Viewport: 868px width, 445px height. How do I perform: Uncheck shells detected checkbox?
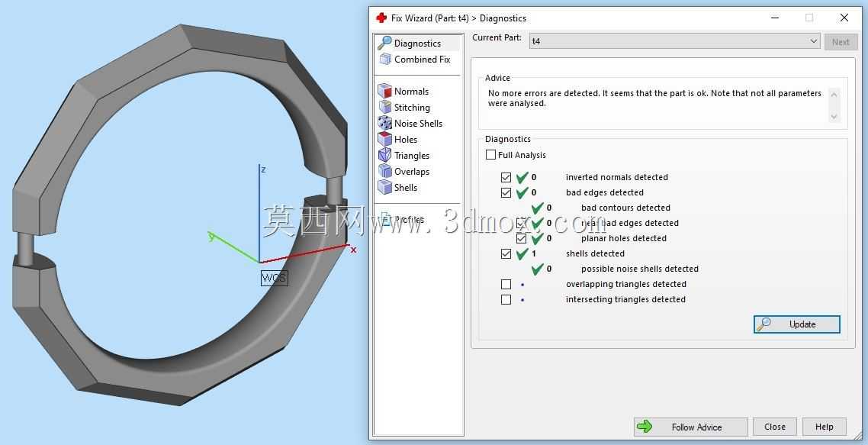click(x=506, y=253)
